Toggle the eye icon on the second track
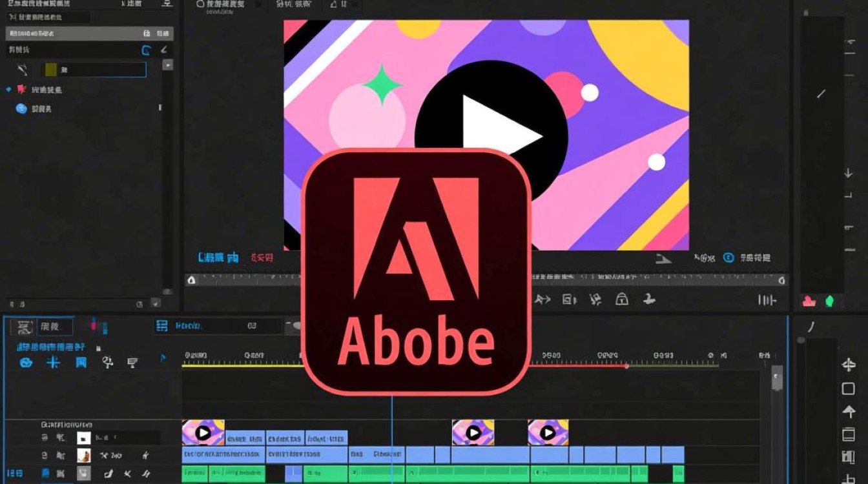 pos(44,456)
